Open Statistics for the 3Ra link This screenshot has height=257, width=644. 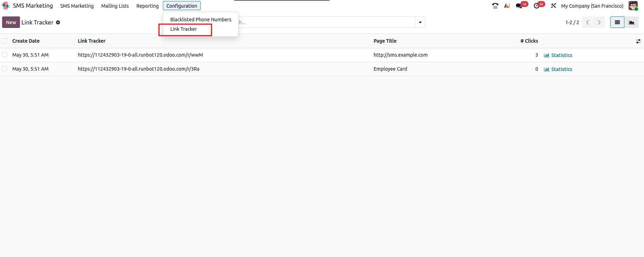[x=558, y=69]
